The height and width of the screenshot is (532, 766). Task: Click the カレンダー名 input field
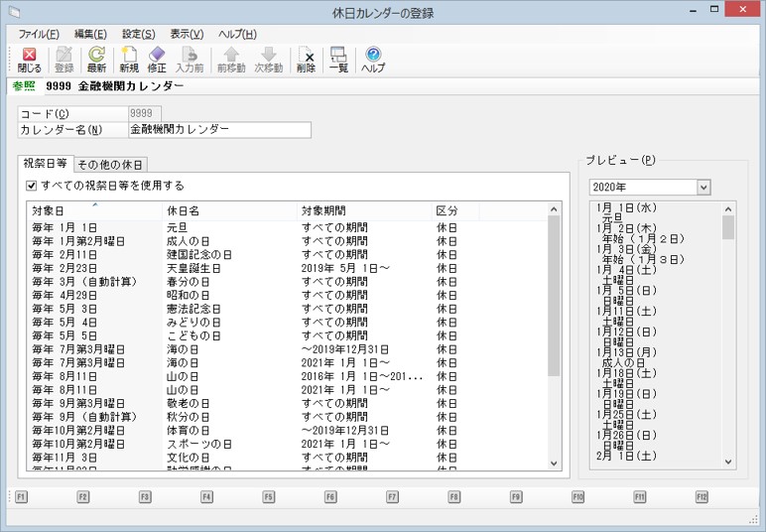[219, 129]
